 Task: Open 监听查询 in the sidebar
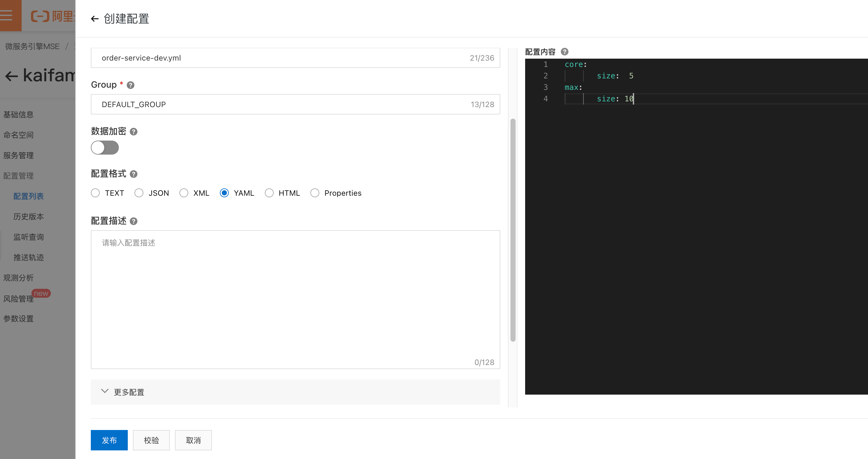(29, 237)
